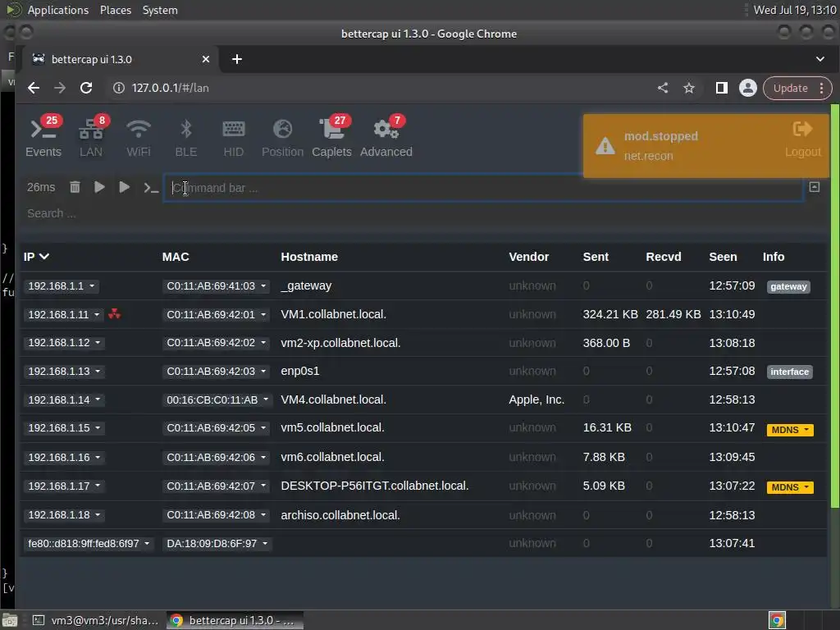Click the Chrome Update button

790,89
